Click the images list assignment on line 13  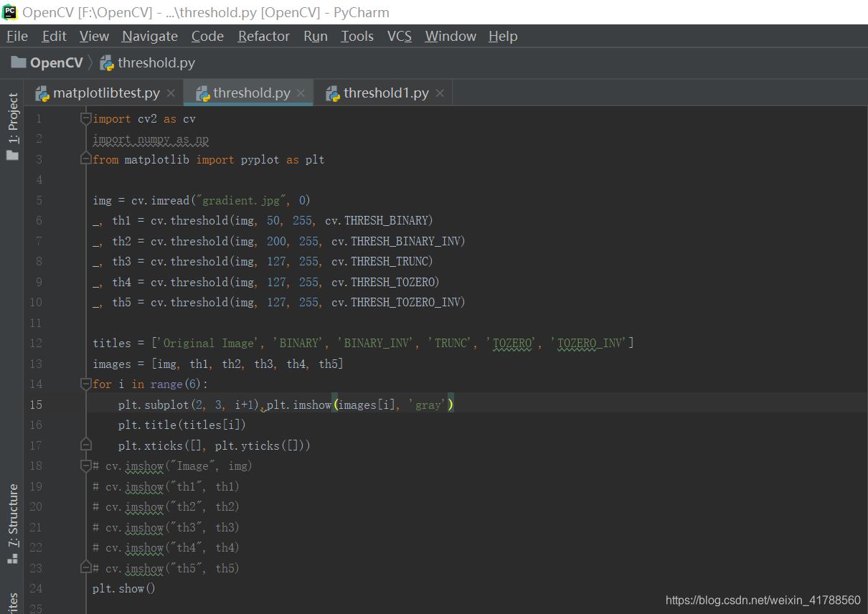tap(218, 364)
